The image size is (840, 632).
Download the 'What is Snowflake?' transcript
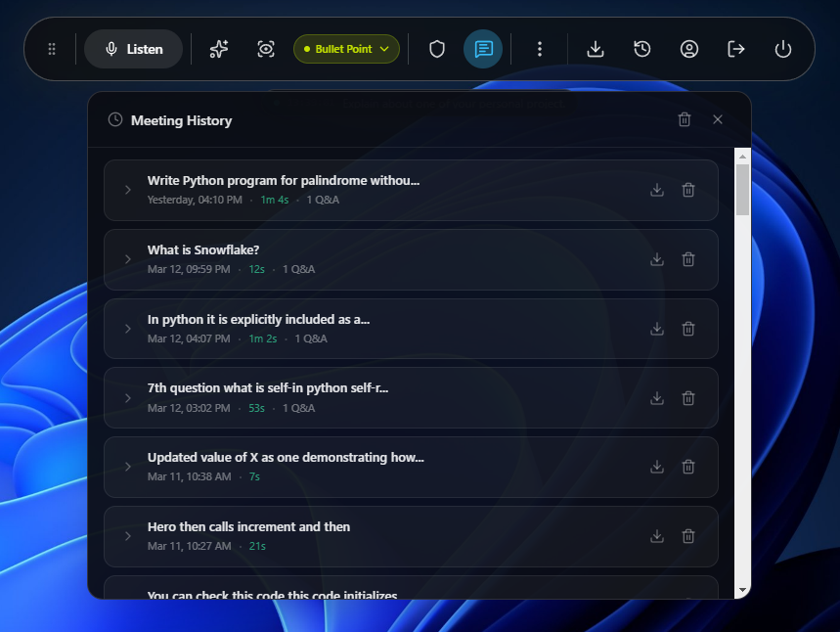click(656, 259)
